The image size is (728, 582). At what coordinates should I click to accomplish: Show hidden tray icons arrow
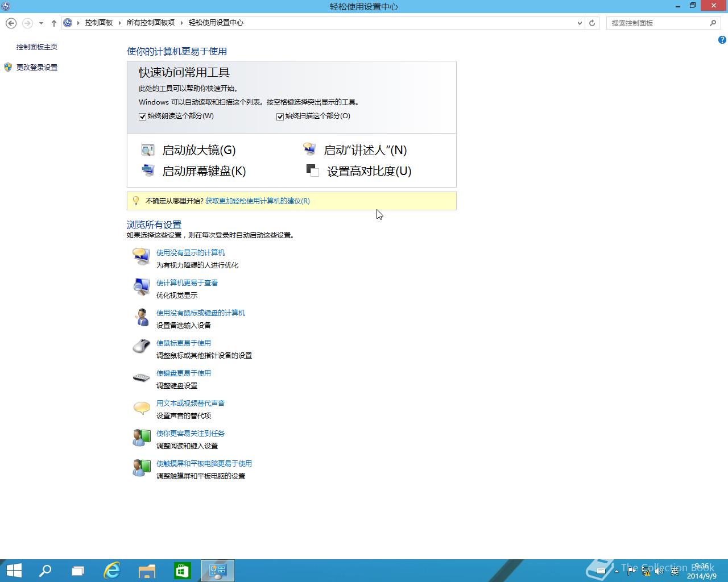pyautogui.click(x=617, y=571)
